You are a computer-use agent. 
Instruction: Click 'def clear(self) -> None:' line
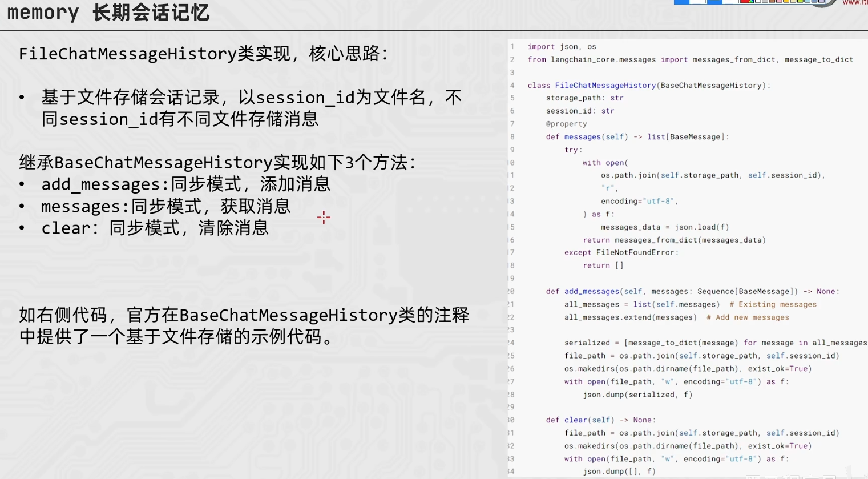point(600,420)
